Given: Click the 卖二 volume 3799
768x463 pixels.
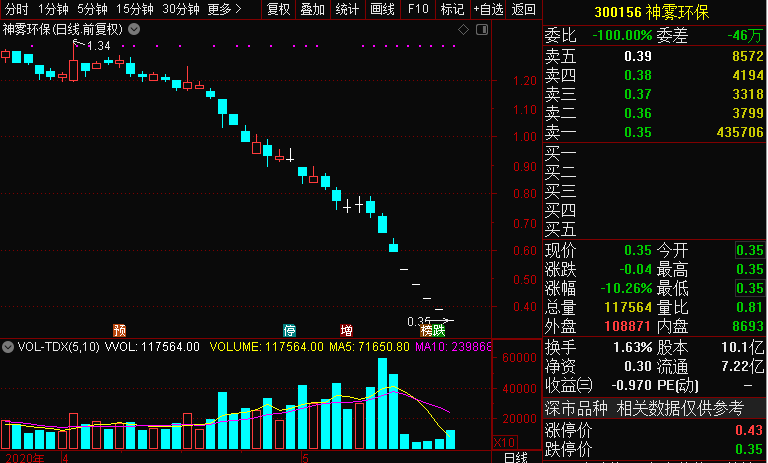Looking at the screenshot, I should 748,113.
